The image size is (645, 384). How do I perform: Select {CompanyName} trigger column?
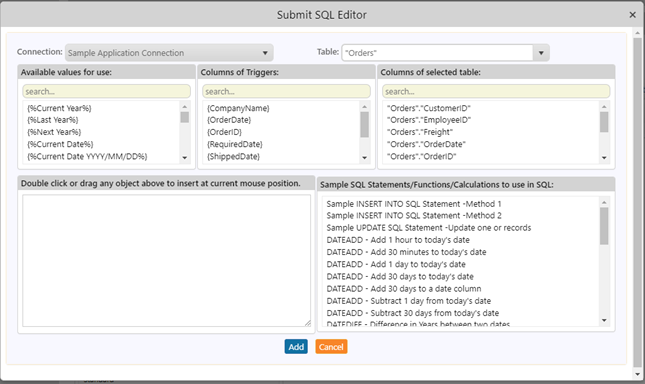pyautogui.click(x=238, y=108)
